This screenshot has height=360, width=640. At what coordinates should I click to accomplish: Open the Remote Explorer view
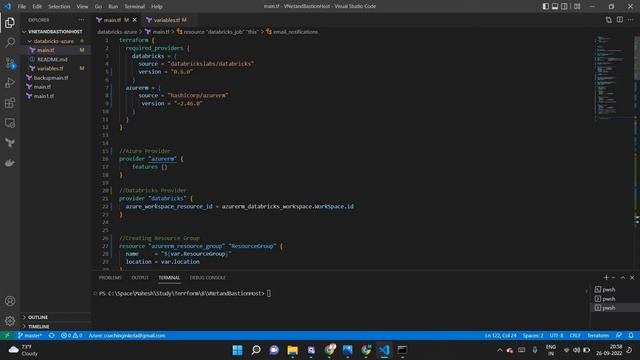tap(10, 123)
